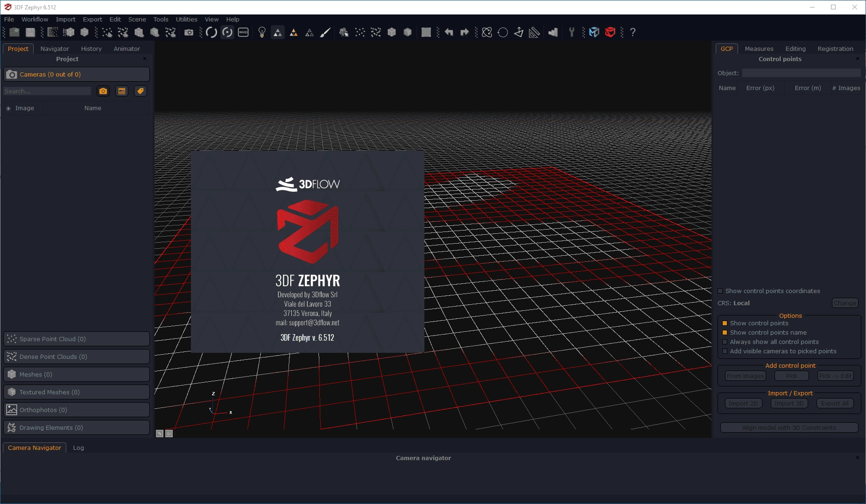Expand the Cameras (0 out of 0) section
Image resolution: width=866 pixels, height=504 pixels.
pyautogui.click(x=77, y=74)
